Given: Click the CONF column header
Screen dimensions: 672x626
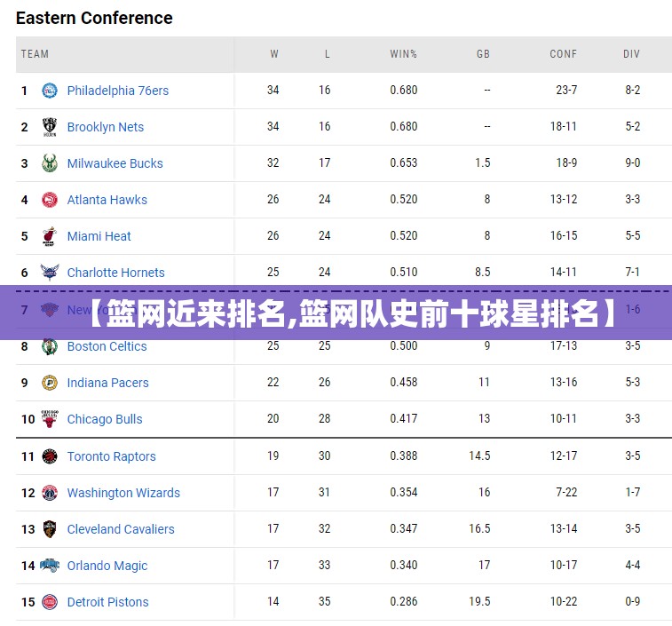Looking at the screenshot, I should (563, 54).
